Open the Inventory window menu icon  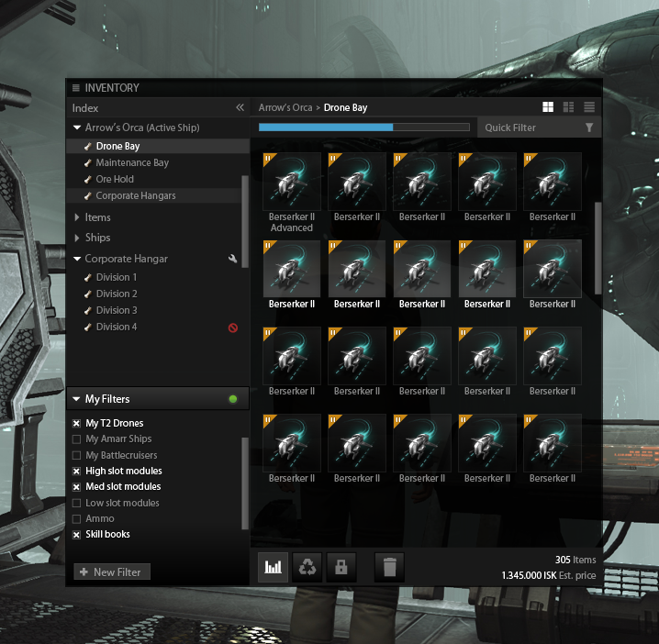tap(76, 88)
